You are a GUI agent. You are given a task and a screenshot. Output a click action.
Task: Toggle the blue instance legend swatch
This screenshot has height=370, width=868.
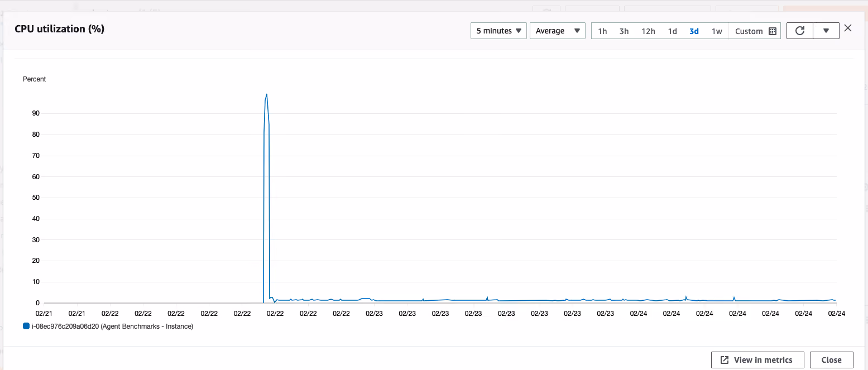pyautogui.click(x=26, y=326)
